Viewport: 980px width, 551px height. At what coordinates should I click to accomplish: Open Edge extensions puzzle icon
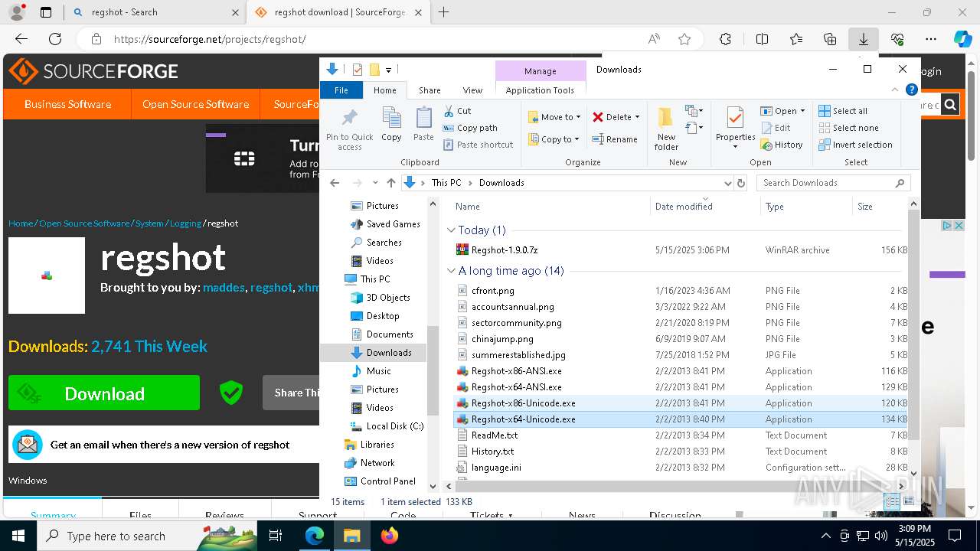click(725, 39)
